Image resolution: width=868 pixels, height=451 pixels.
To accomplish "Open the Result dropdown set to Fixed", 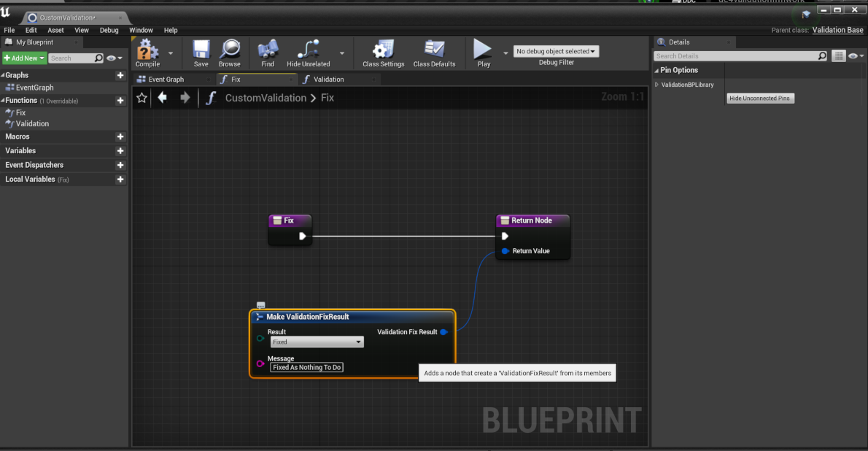I will pos(317,342).
